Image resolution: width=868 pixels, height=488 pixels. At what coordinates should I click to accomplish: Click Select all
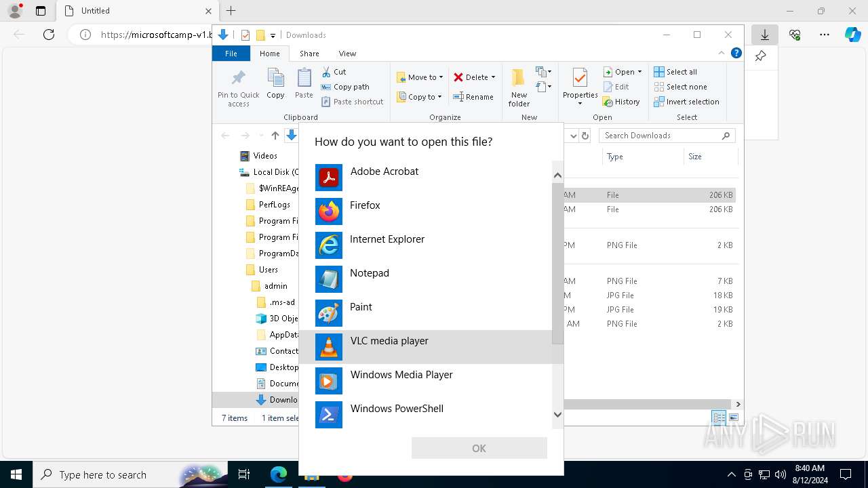point(675,72)
